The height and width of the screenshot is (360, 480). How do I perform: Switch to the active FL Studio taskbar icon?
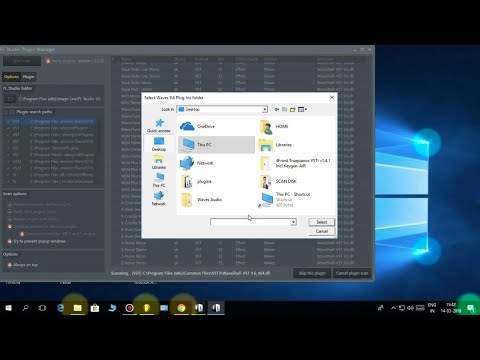[x=216, y=308]
